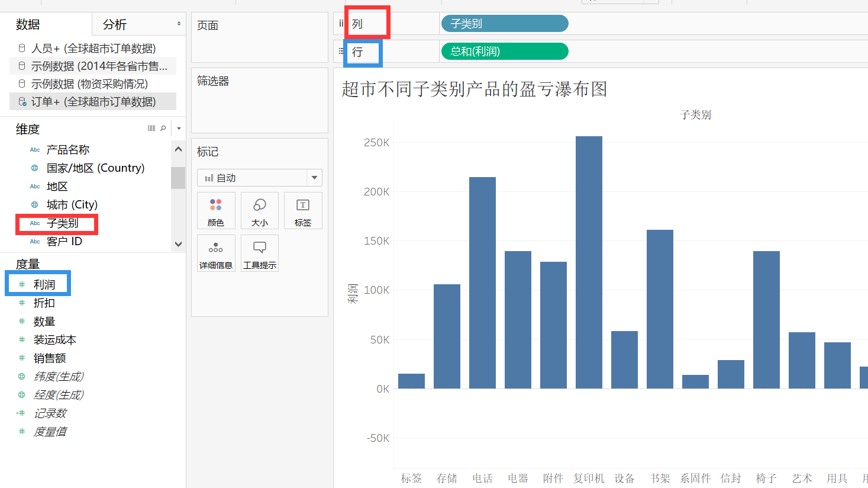Select the 装运成本 measure field
This screenshot has width=868, height=488.
(x=55, y=339)
